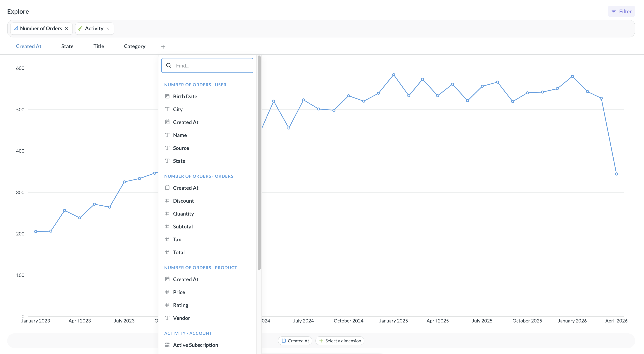
Task: Choose Vendor from the Product fields
Action: tap(181, 318)
